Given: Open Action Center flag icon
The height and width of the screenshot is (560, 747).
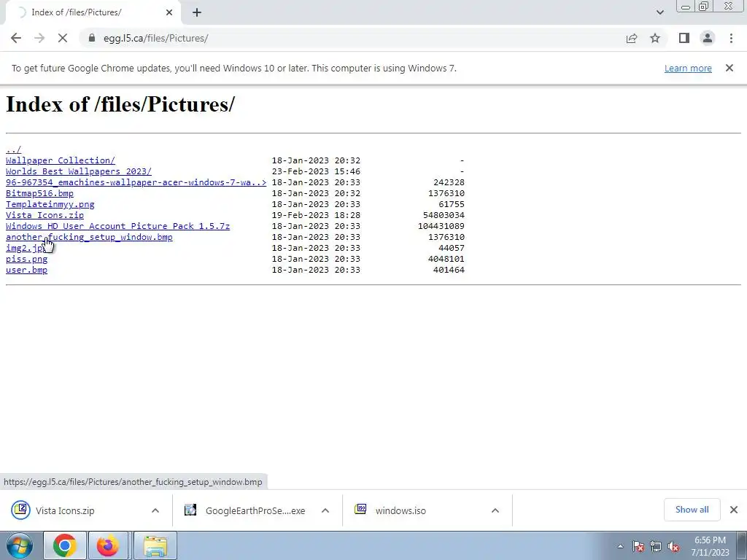Looking at the screenshot, I should [638, 546].
